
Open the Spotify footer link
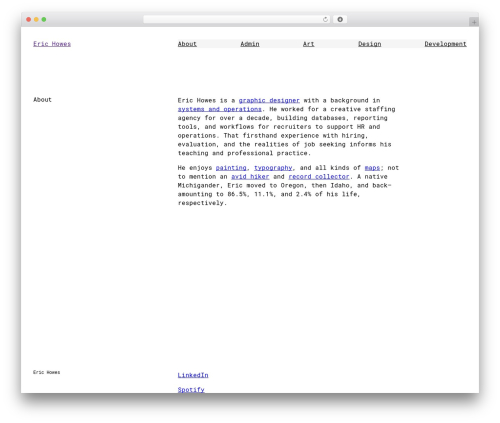191,389
